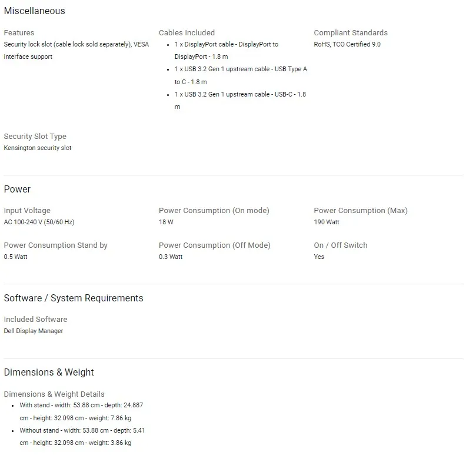Click the 190 Watt max consumption value

pyautogui.click(x=327, y=222)
